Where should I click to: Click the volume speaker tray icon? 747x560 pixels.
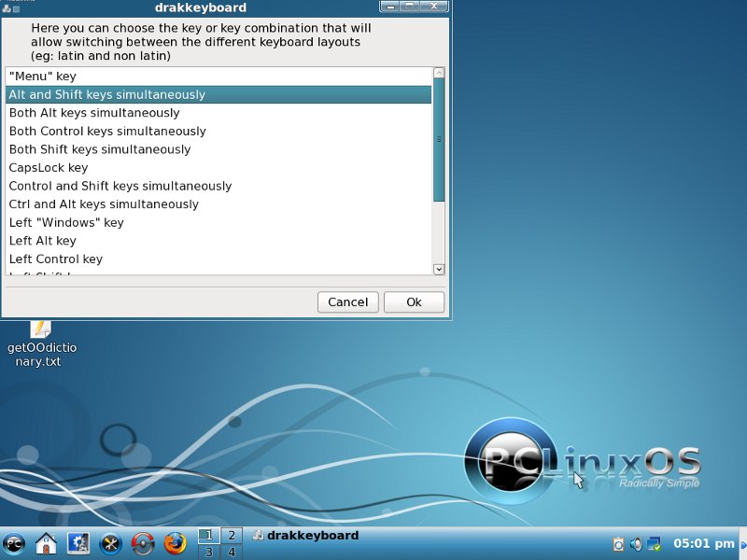tap(636, 543)
